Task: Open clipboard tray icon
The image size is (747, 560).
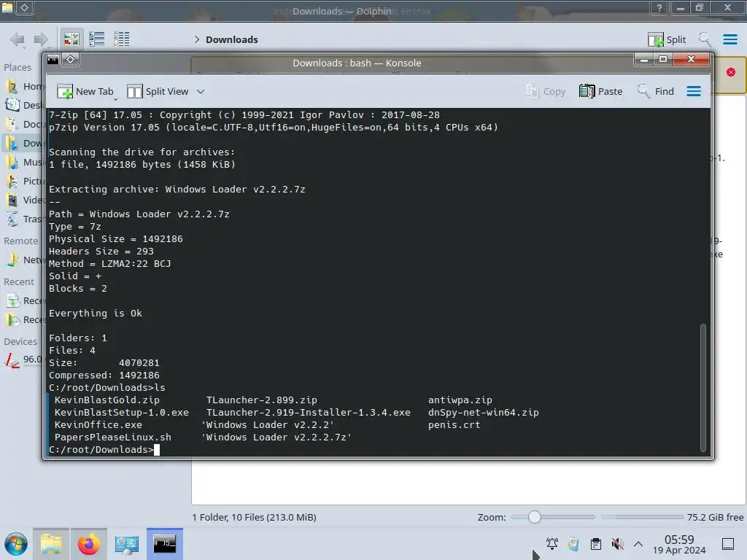Action: point(595,544)
